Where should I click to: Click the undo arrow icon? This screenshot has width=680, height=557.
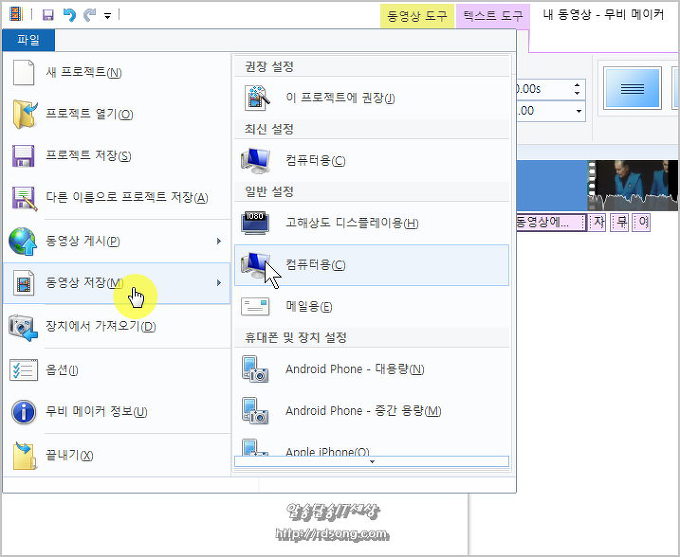69,15
